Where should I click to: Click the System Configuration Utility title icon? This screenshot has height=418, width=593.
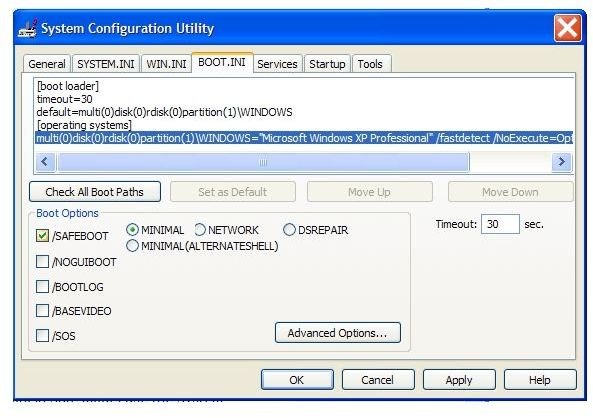pyautogui.click(x=27, y=29)
